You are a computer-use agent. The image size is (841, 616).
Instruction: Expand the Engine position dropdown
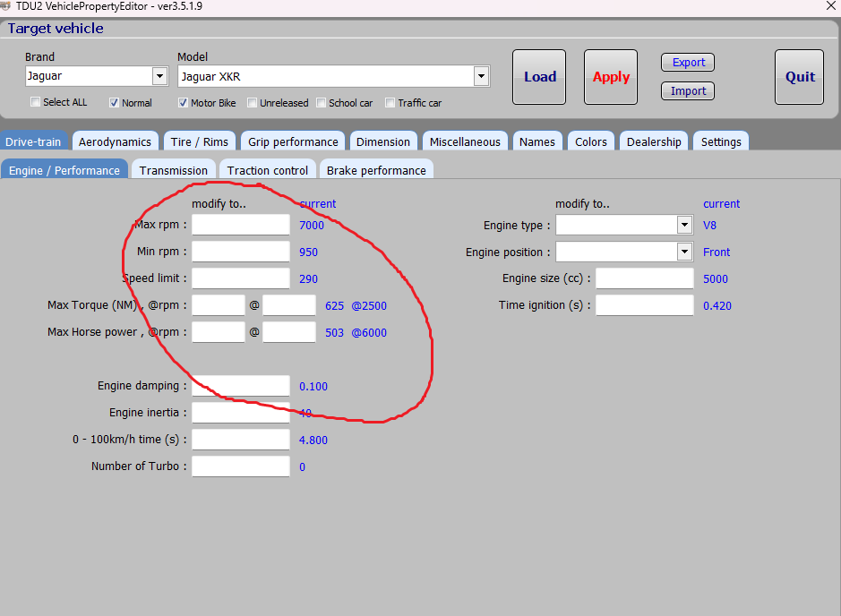684,252
